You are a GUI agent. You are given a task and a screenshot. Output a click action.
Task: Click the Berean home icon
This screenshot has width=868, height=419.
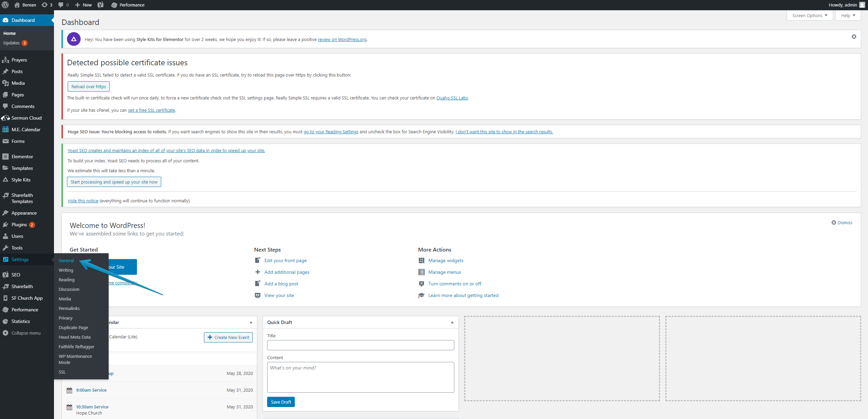point(17,5)
